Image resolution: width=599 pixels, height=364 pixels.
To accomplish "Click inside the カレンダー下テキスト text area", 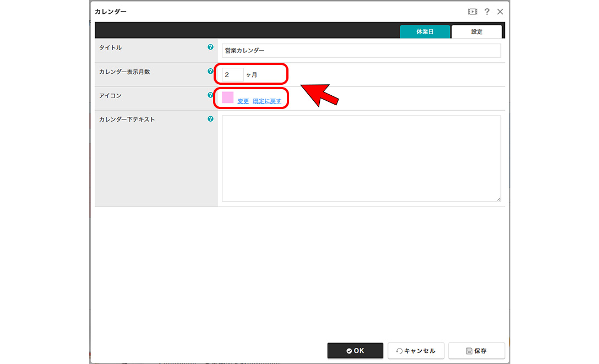I will point(361,159).
